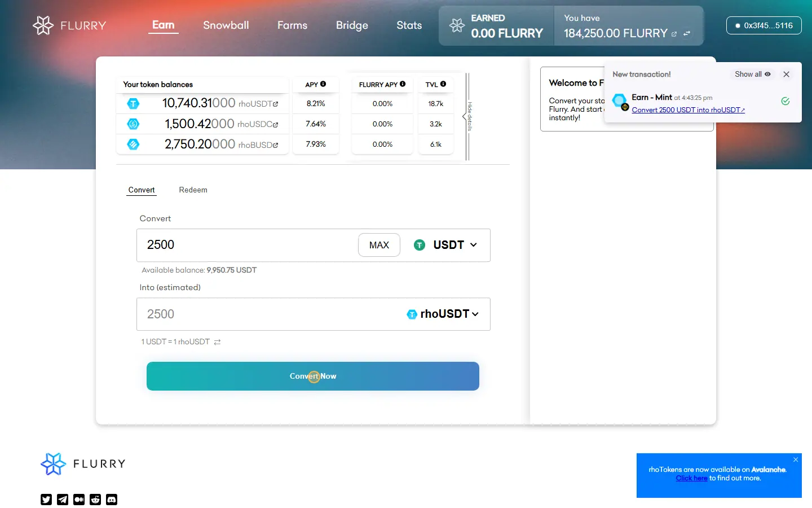Click the swap arrows icon beside 184,250.00 FLURRY

(687, 34)
